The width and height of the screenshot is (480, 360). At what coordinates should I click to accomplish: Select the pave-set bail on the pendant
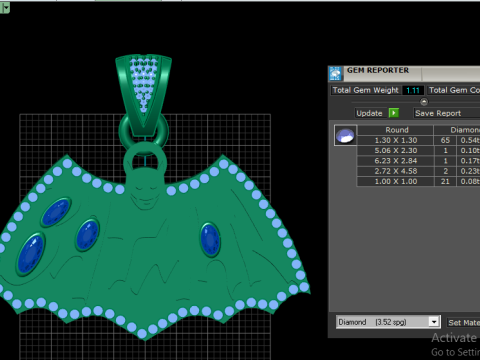[144, 95]
